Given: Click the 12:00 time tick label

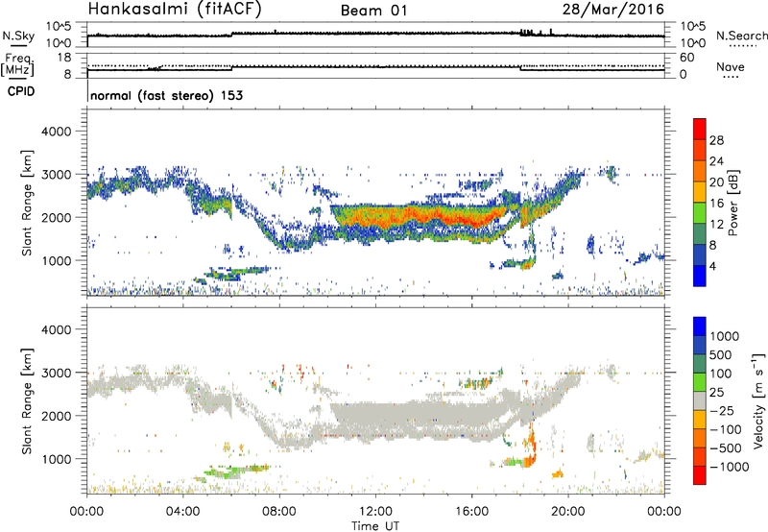Looking at the screenshot, I should pyautogui.click(x=375, y=512).
